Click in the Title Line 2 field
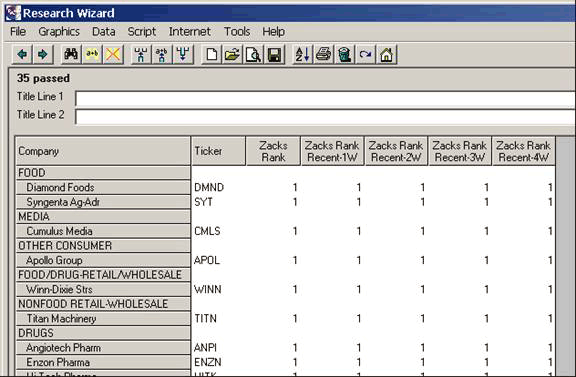The image size is (576, 377). click(325, 117)
